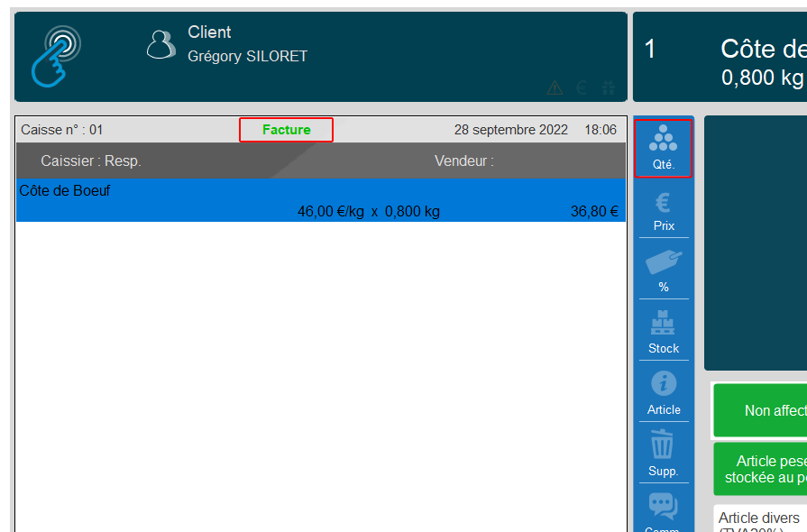Open the Stock tool

coord(664,333)
